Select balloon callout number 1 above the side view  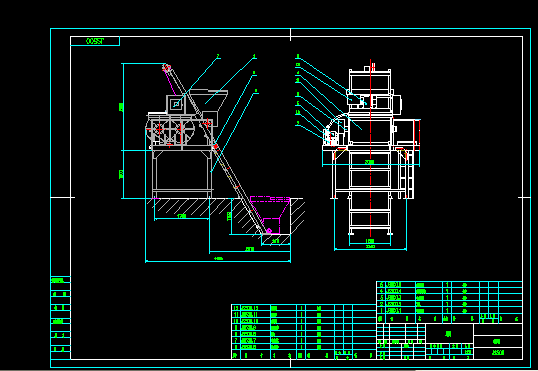[x=254, y=56]
